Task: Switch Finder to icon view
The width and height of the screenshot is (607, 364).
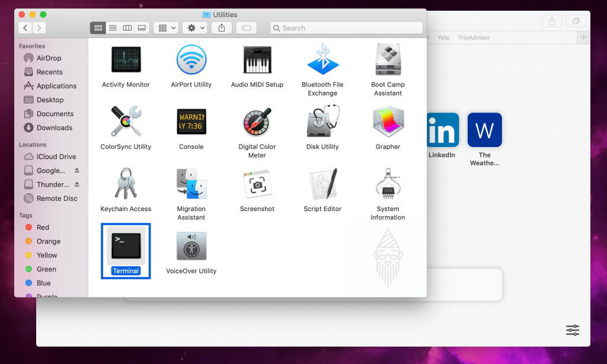Action: [98, 28]
